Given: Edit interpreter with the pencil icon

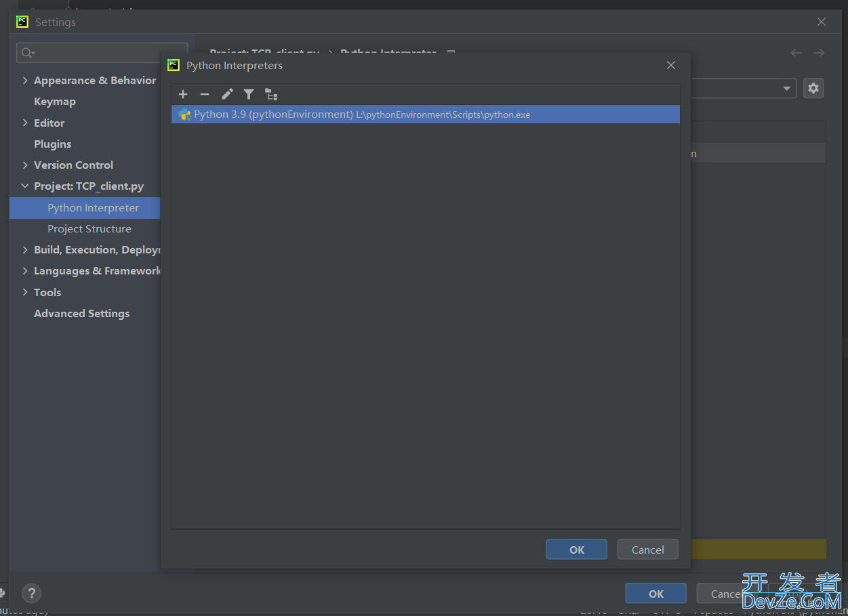Looking at the screenshot, I should [x=227, y=94].
